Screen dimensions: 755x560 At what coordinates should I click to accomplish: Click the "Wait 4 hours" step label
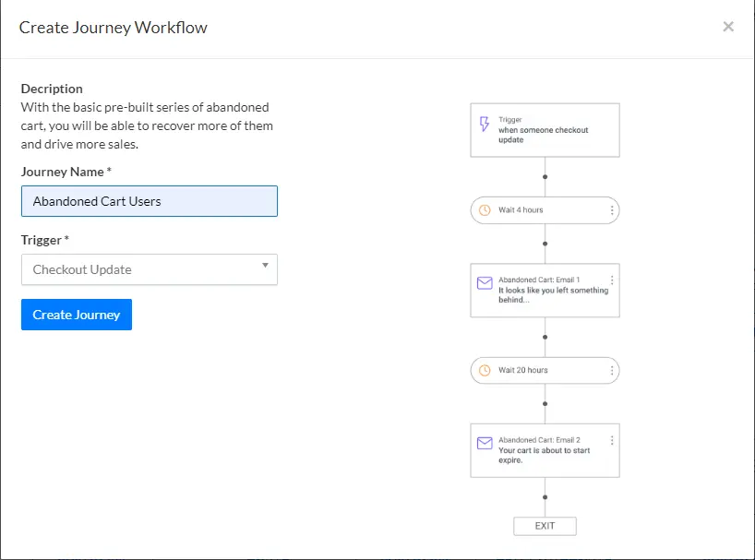point(521,210)
